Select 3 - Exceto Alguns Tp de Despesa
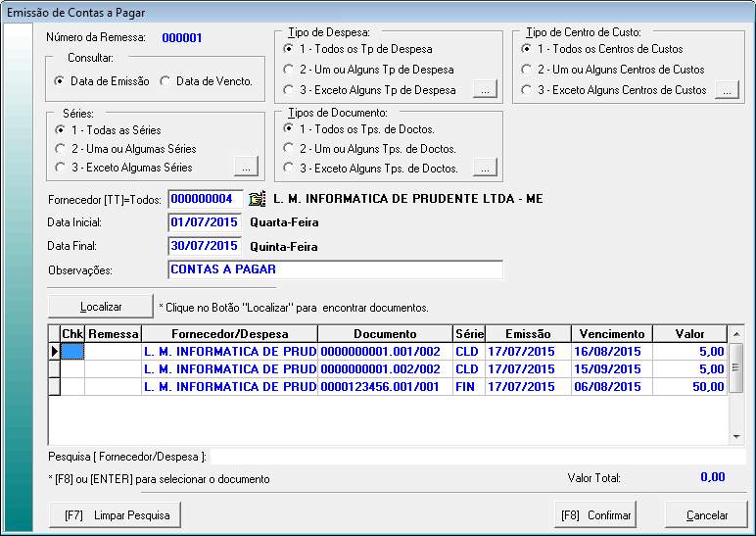 pyautogui.click(x=289, y=90)
